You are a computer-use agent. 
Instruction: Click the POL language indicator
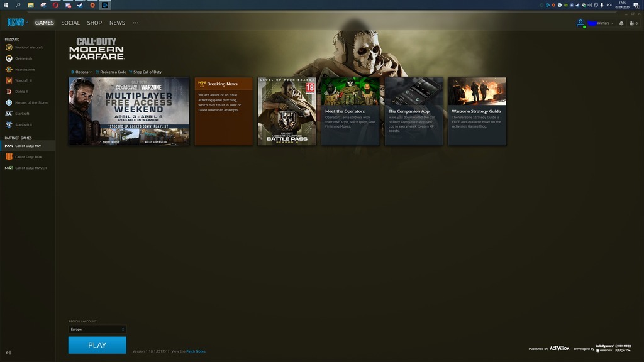click(x=609, y=5)
